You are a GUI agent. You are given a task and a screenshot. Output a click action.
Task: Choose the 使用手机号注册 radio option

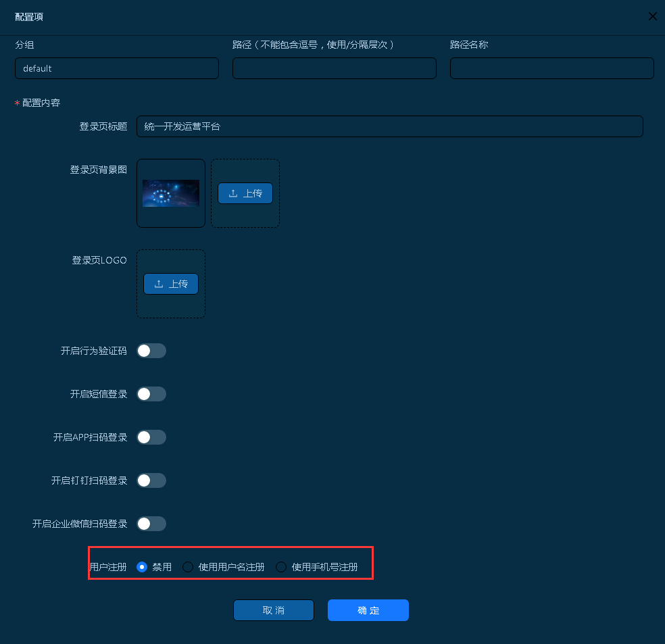[x=281, y=567]
